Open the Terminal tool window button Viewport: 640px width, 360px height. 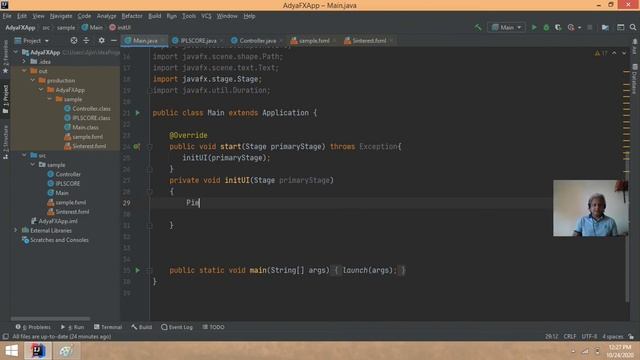108,327
